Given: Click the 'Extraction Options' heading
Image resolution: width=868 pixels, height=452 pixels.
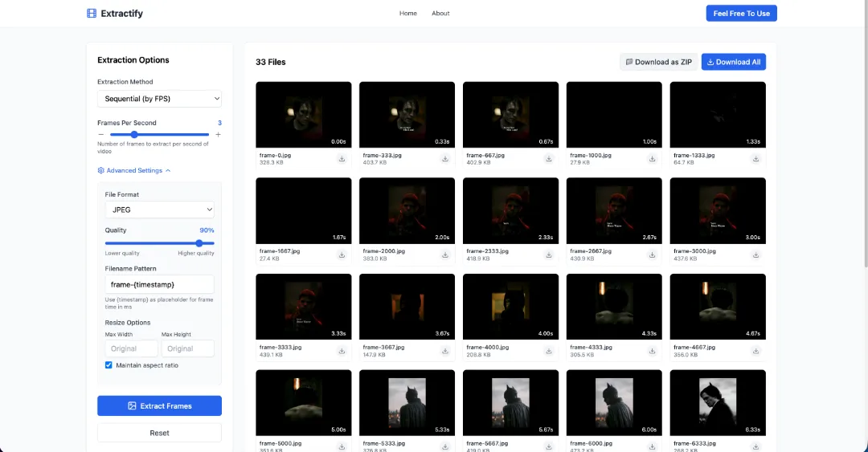Looking at the screenshot, I should coord(133,59).
